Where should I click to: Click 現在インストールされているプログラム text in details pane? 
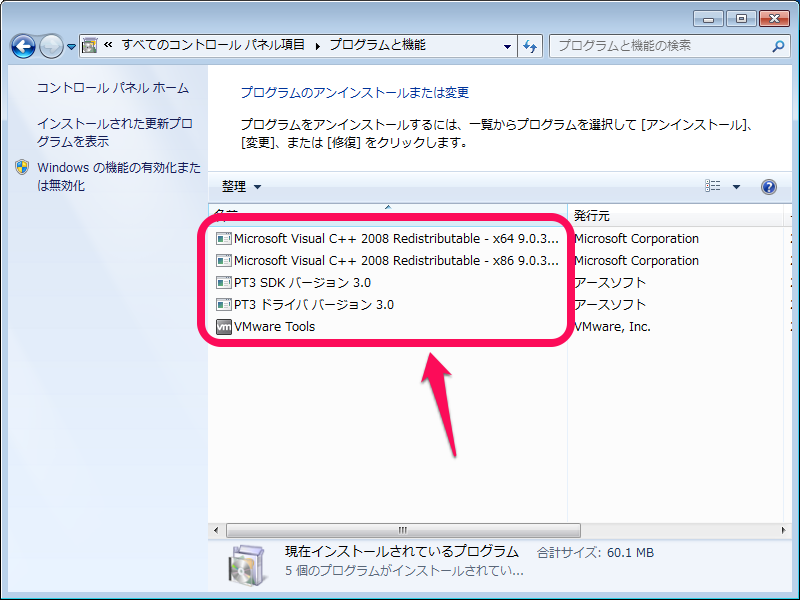coord(402,551)
